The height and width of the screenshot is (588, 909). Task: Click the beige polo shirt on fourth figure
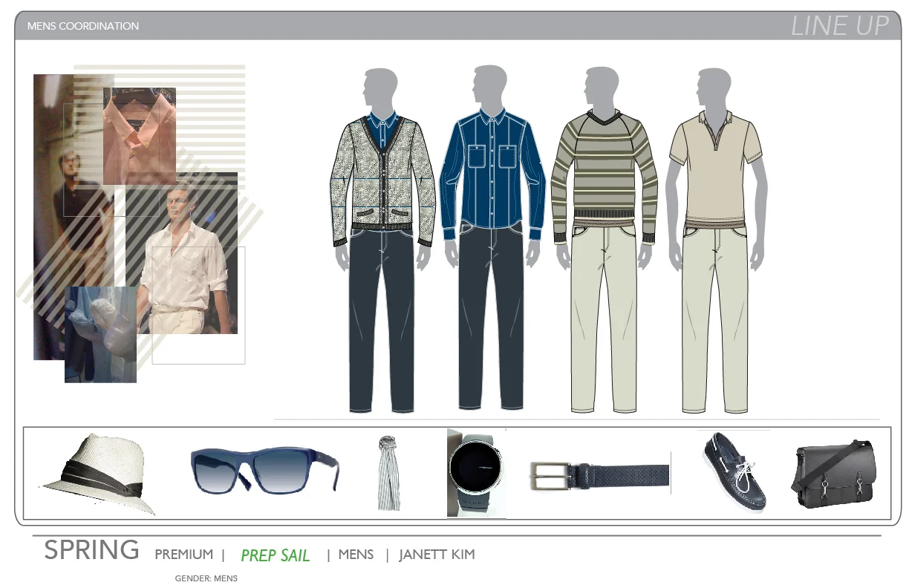click(x=716, y=169)
